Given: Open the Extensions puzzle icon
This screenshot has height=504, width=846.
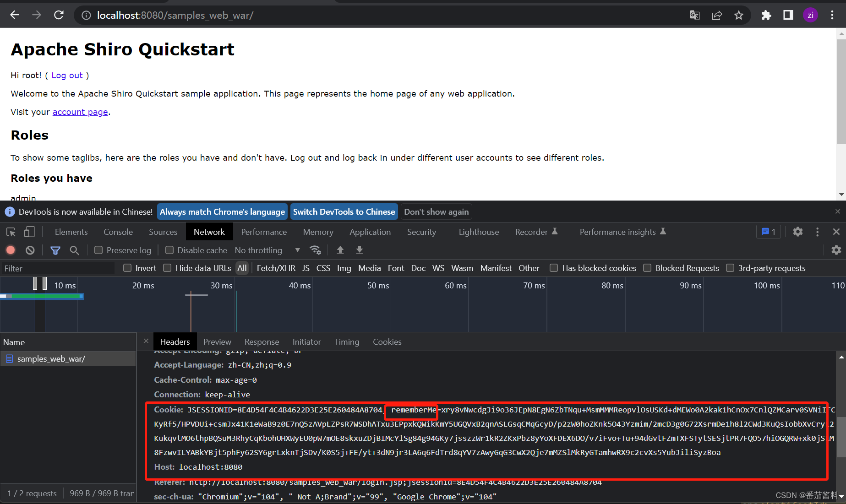Looking at the screenshot, I should (766, 15).
